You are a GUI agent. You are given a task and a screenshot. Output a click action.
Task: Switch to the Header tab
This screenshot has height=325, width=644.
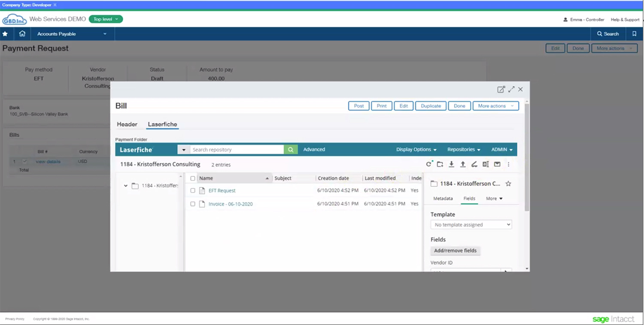[x=127, y=124]
